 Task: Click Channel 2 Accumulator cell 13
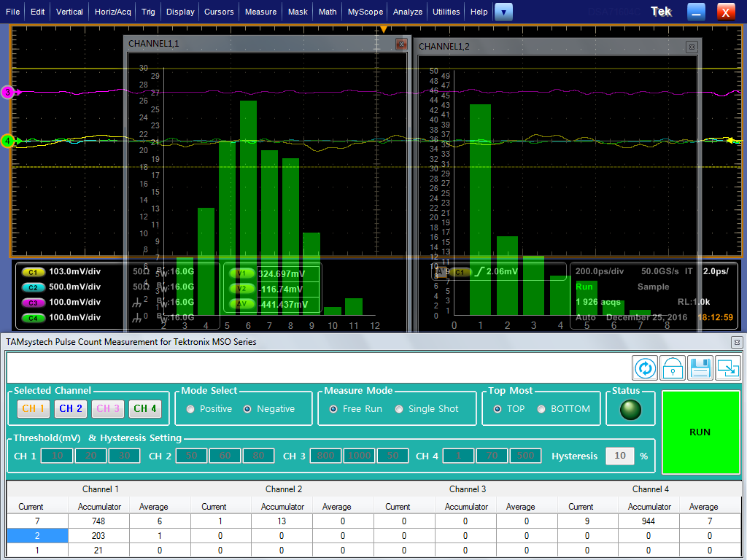[x=282, y=521]
